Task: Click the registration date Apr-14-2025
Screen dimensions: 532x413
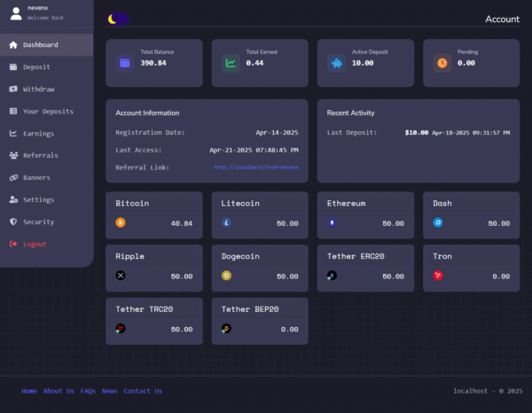Action: (277, 133)
